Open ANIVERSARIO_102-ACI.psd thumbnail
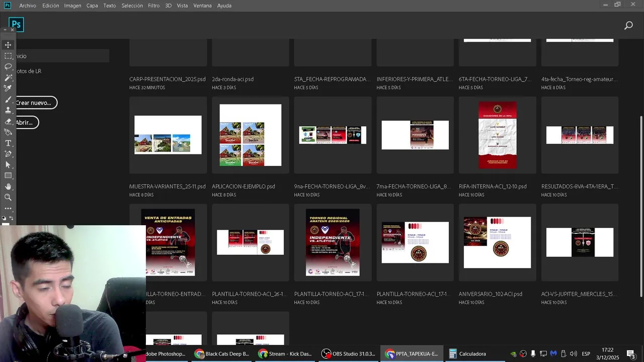This screenshot has height=362, width=644. pyautogui.click(x=498, y=242)
